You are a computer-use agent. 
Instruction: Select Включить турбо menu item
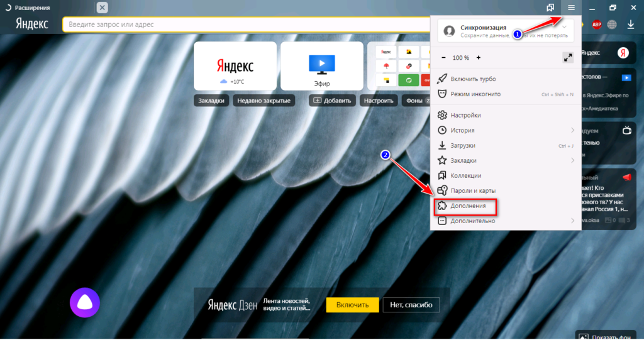click(506, 79)
